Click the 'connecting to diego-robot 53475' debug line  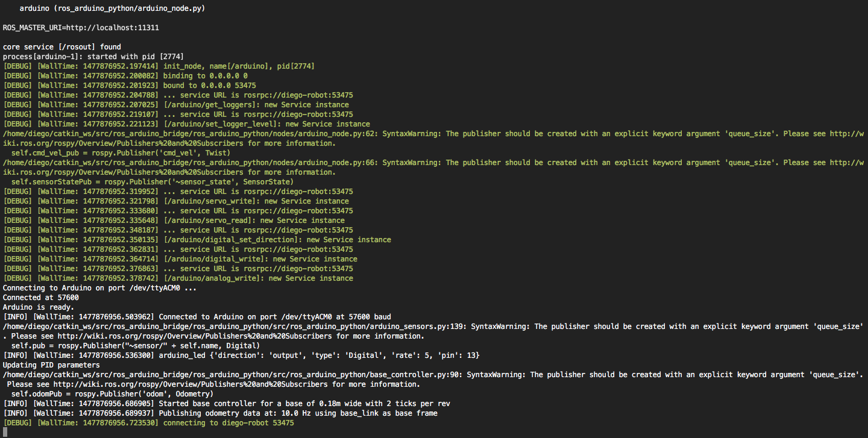click(228, 423)
